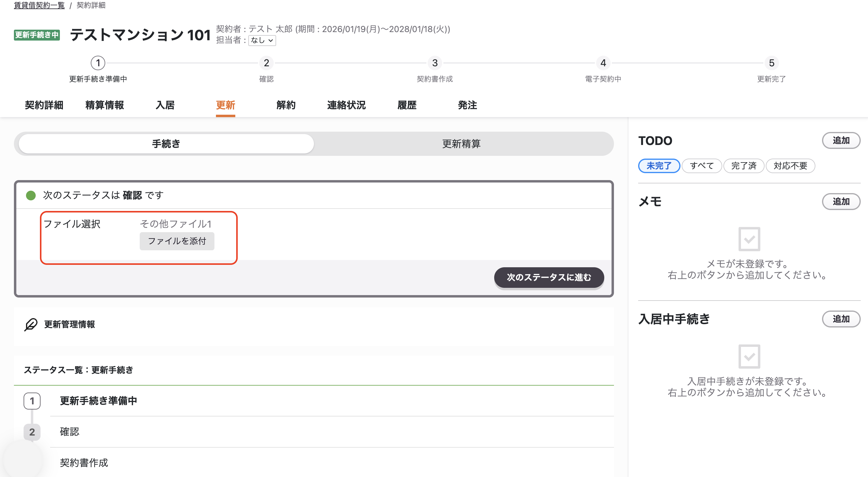Viewport: 868px width, 477px height.
Task: Switch to the 手続き segment
Action: tap(166, 144)
